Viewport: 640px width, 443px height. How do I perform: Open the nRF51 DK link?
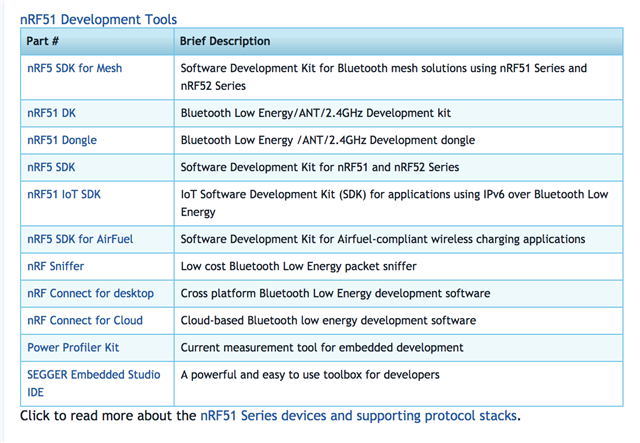point(51,113)
